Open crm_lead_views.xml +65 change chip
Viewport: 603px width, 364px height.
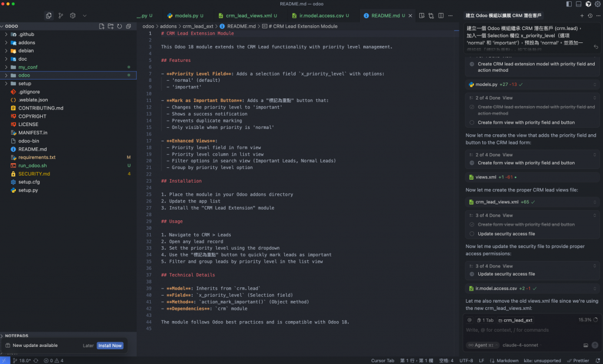pos(532,202)
